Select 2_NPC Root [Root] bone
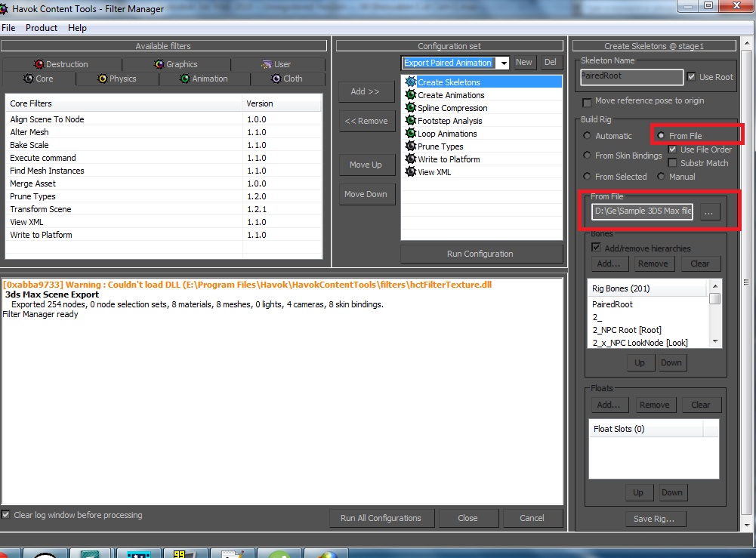 (649, 330)
